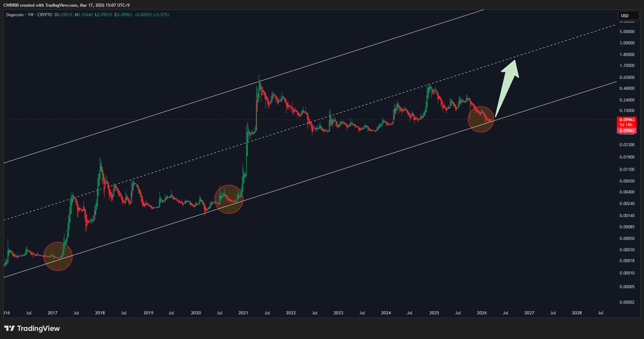Click the TradingView logo at the bottom

[32, 328]
